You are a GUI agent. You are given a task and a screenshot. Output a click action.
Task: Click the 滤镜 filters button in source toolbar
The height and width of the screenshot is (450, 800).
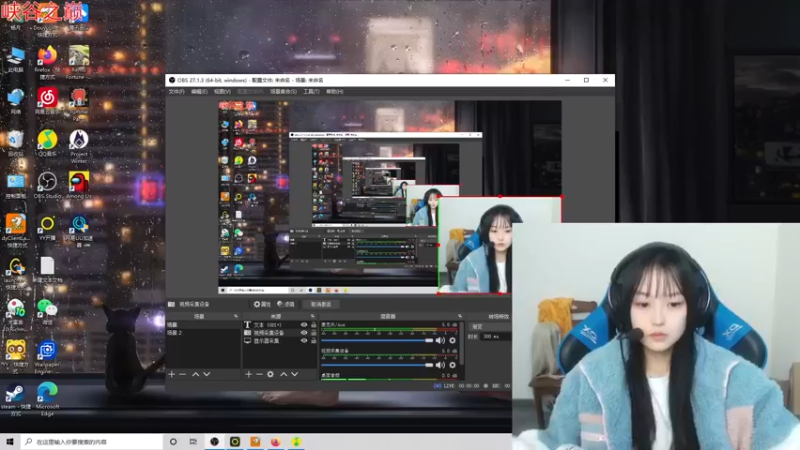(286, 304)
